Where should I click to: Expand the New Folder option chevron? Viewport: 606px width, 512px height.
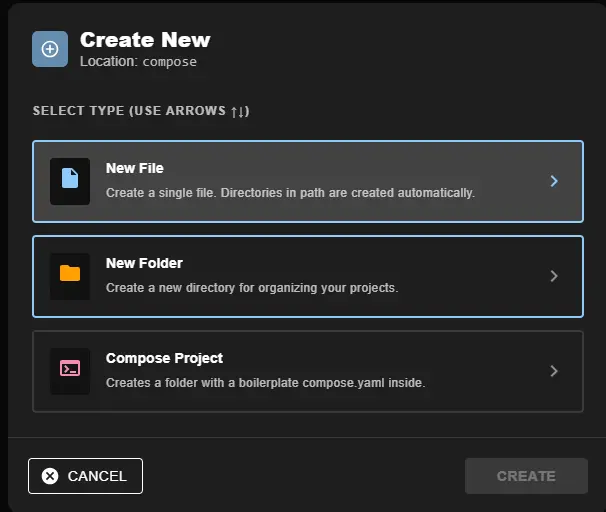pyautogui.click(x=554, y=276)
